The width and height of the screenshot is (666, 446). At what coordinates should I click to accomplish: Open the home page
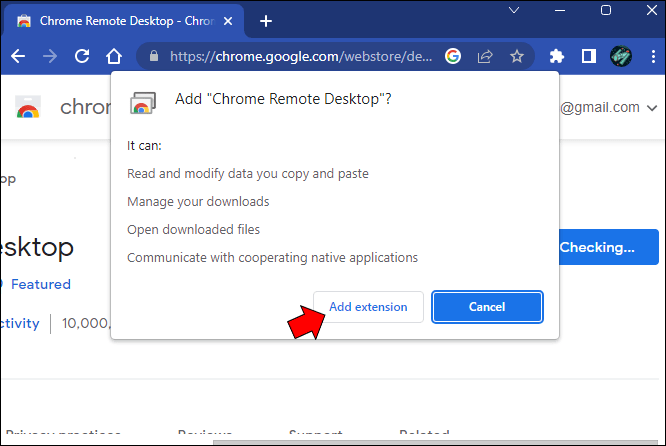(114, 56)
